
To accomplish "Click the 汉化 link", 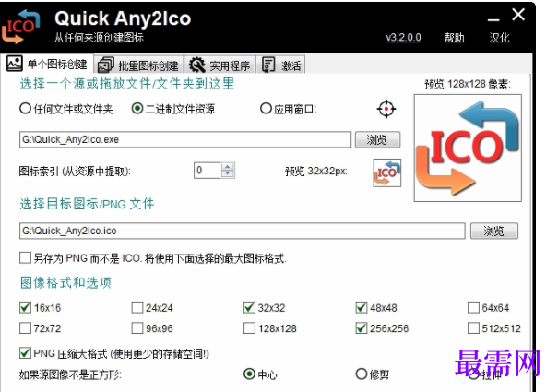I will (x=499, y=38).
